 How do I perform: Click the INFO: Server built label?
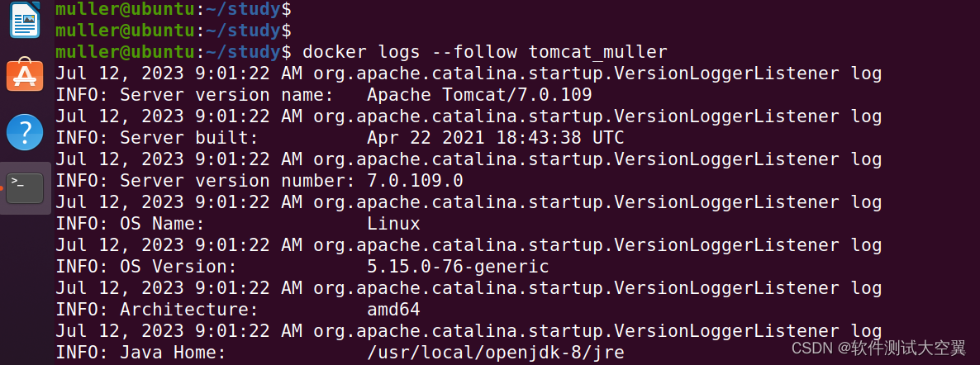click(157, 138)
